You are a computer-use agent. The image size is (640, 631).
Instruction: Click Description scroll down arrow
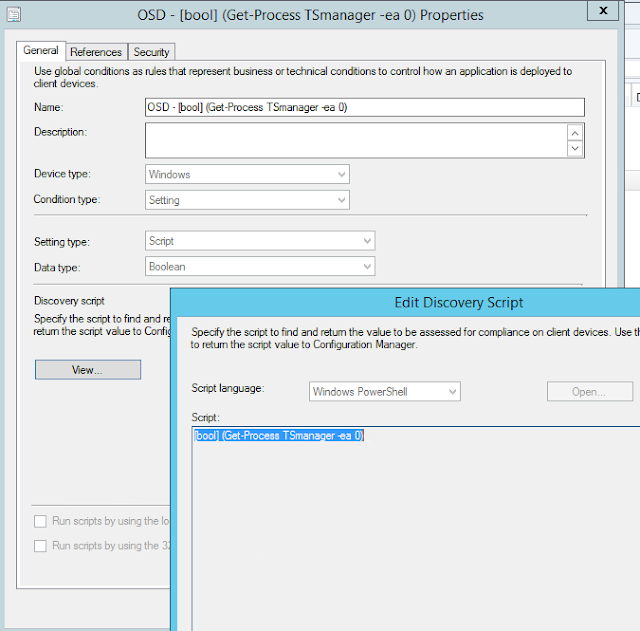(575, 148)
